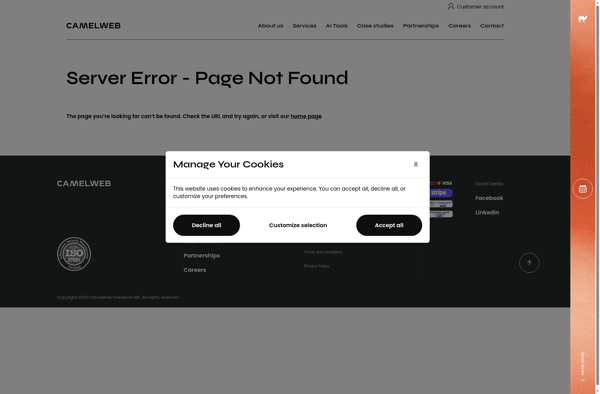Open Partnerships in the top navigation
Screen dimensions: 600x394
pyautogui.click(x=421, y=26)
